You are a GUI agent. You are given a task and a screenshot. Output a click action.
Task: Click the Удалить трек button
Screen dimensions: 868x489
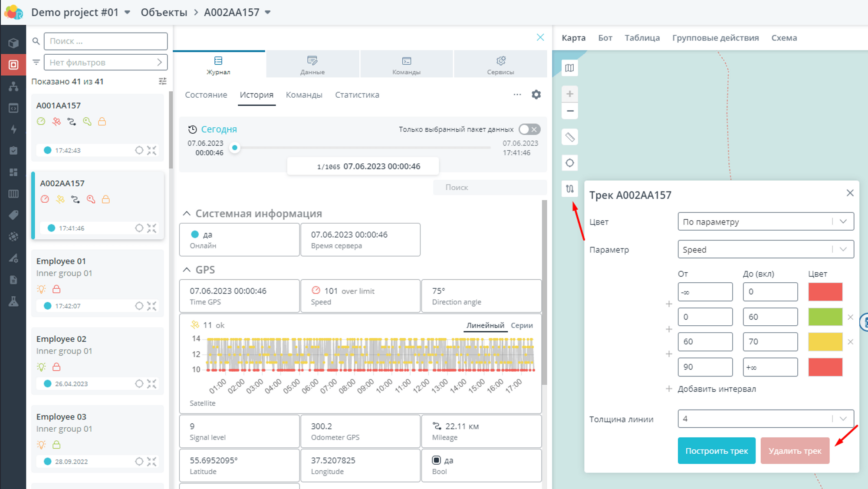(795, 451)
